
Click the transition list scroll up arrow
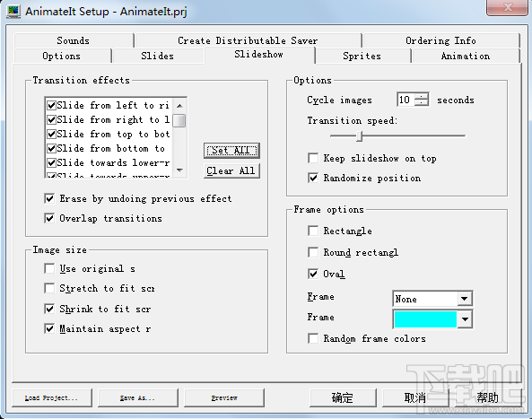[179, 106]
